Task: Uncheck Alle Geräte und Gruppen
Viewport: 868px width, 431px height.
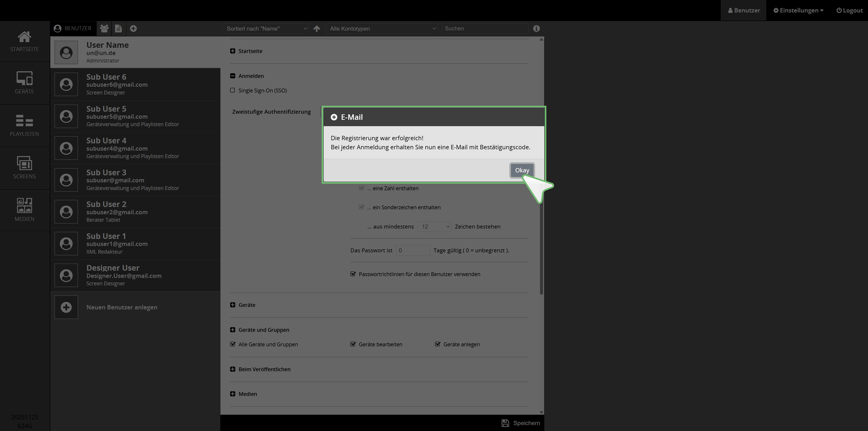Action: (233, 344)
